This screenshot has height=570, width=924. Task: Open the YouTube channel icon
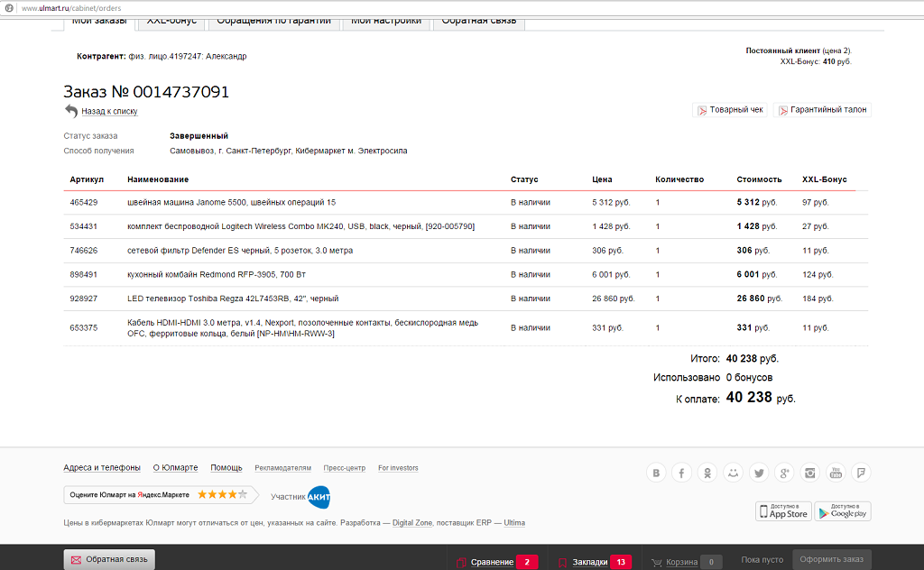click(836, 473)
